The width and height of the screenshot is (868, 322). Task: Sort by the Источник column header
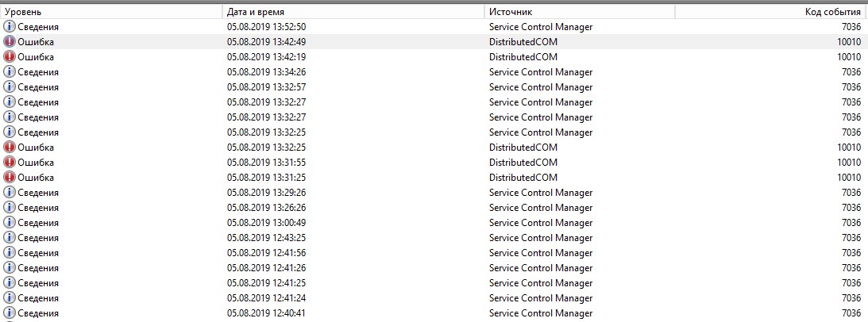580,12
